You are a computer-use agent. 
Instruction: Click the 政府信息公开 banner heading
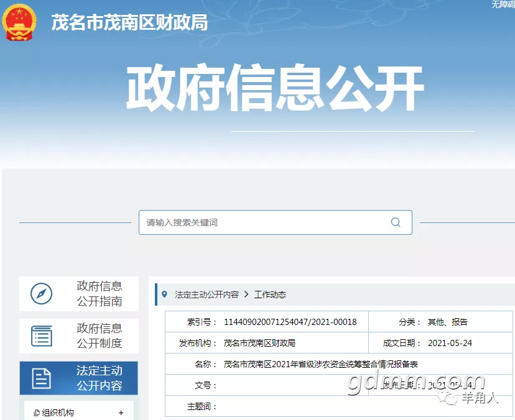click(x=276, y=87)
